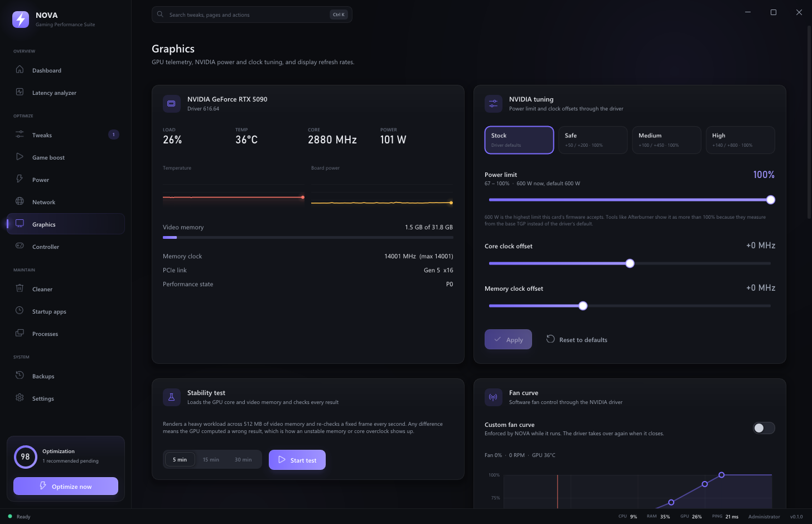Click the Power bolt icon in sidebar
812x524 pixels.
20,179
